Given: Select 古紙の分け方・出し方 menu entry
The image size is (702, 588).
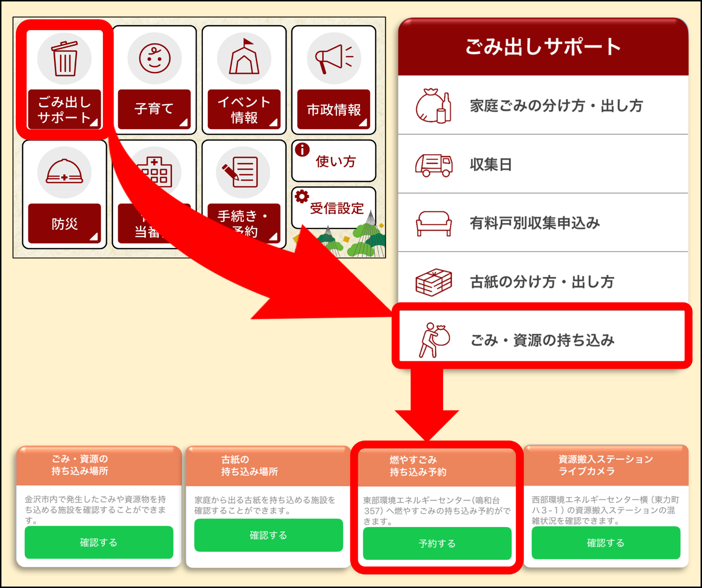Looking at the screenshot, I should pos(542,282).
